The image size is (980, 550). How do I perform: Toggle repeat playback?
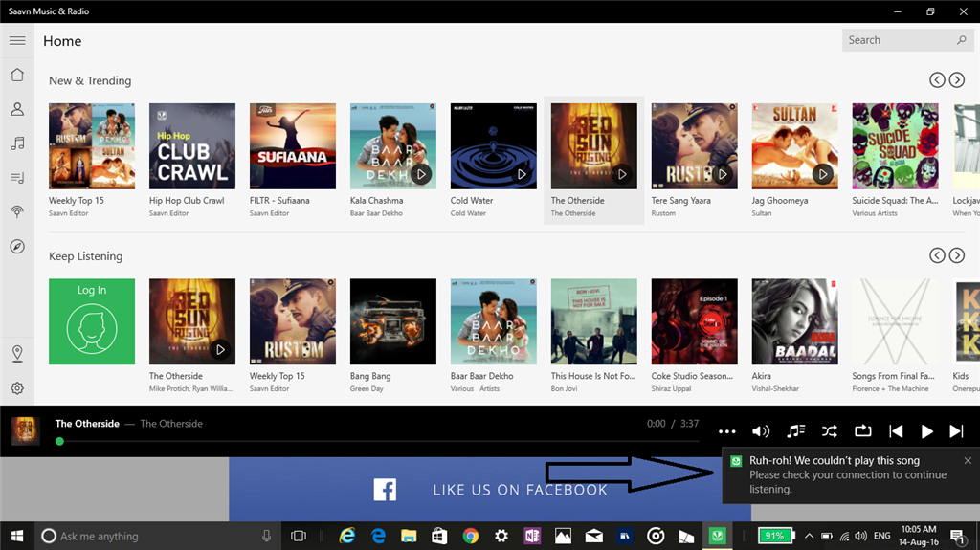(862, 431)
